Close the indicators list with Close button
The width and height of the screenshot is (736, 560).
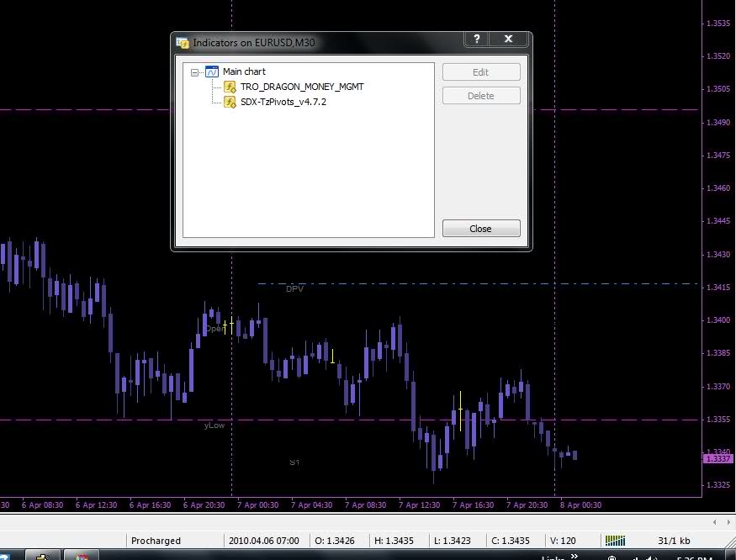pyautogui.click(x=481, y=229)
